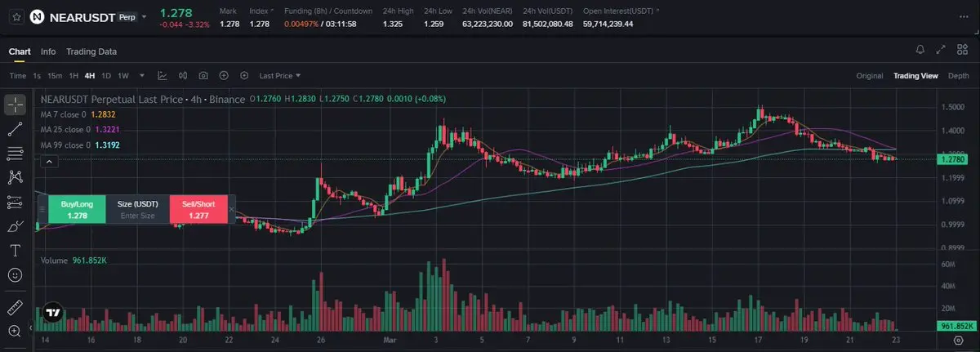This screenshot has width=980, height=352.
Task: Open the Trading Data tab
Action: tap(91, 51)
